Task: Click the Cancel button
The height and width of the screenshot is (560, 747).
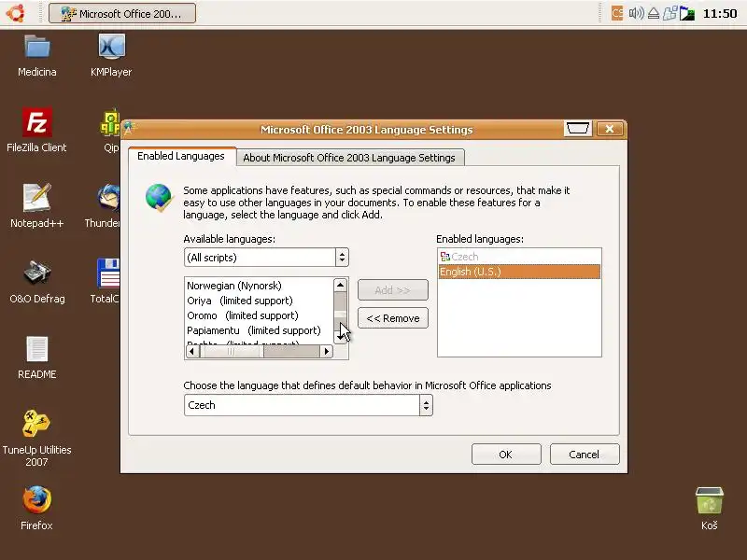Action: [585, 455]
